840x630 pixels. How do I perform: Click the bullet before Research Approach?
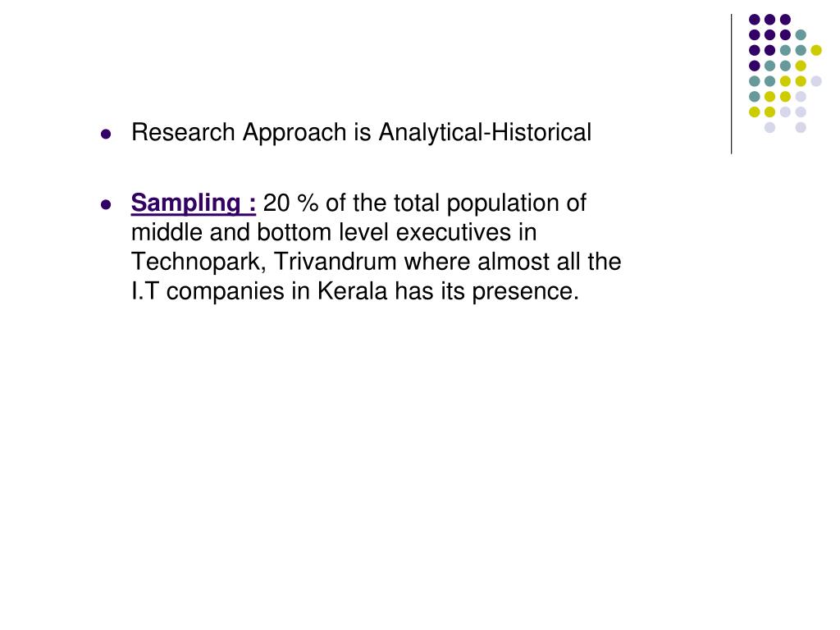(106, 134)
